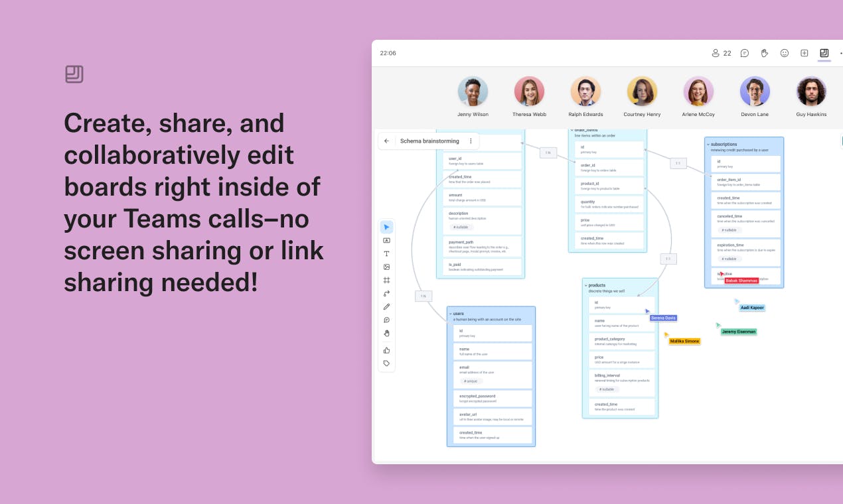Select the text box card tool

pos(386,241)
